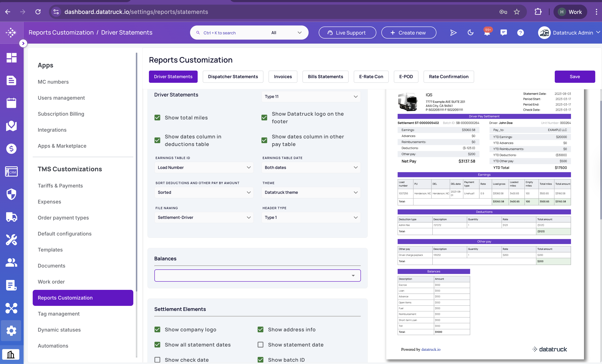Switch to E-Rate Con tab
Viewport: 602px width, 364px height.
371,77
